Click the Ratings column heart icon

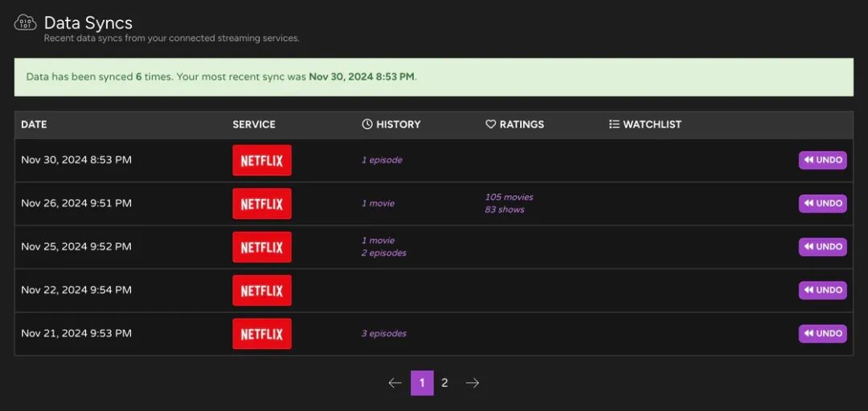pos(490,124)
